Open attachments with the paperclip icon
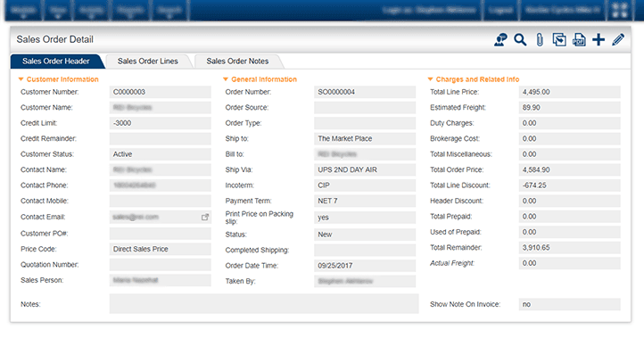The height and width of the screenshot is (346, 644). point(540,40)
